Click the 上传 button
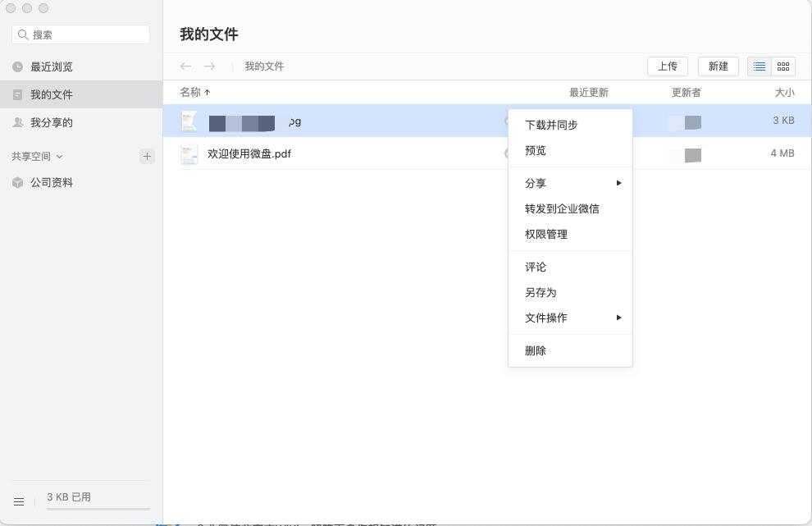Screen dimensions: 812x526 [668, 66]
